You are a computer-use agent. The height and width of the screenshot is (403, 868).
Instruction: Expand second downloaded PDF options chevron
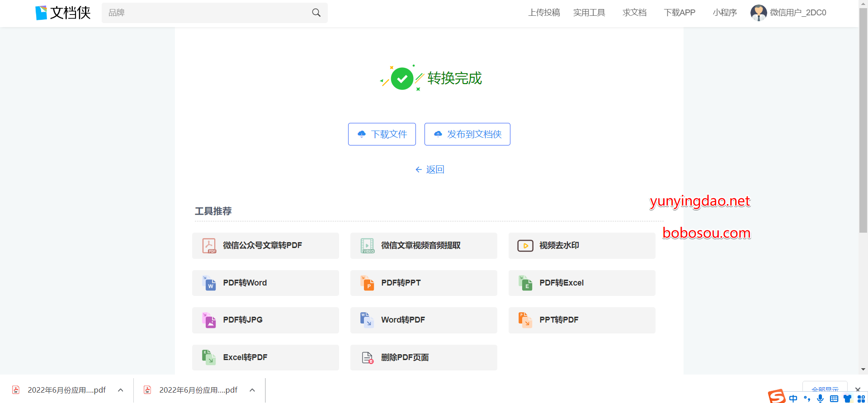coord(252,390)
